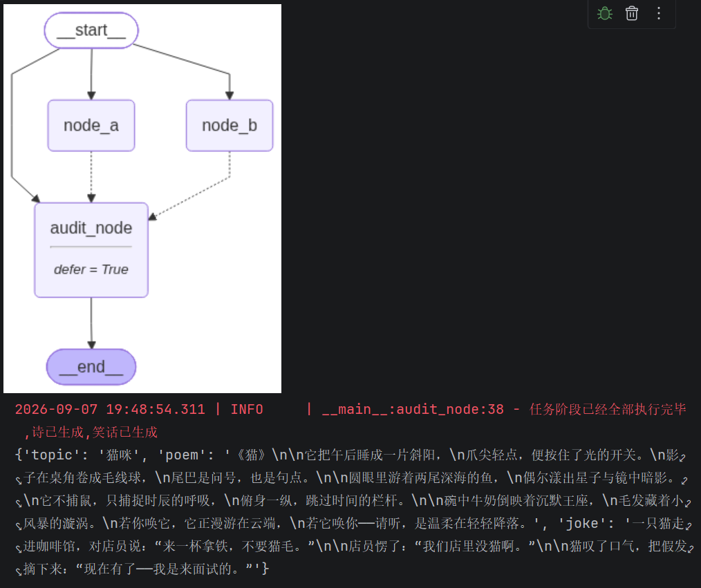The width and height of the screenshot is (701, 588).
Task: Click the INFO log level text
Action: (x=247, y=409)
